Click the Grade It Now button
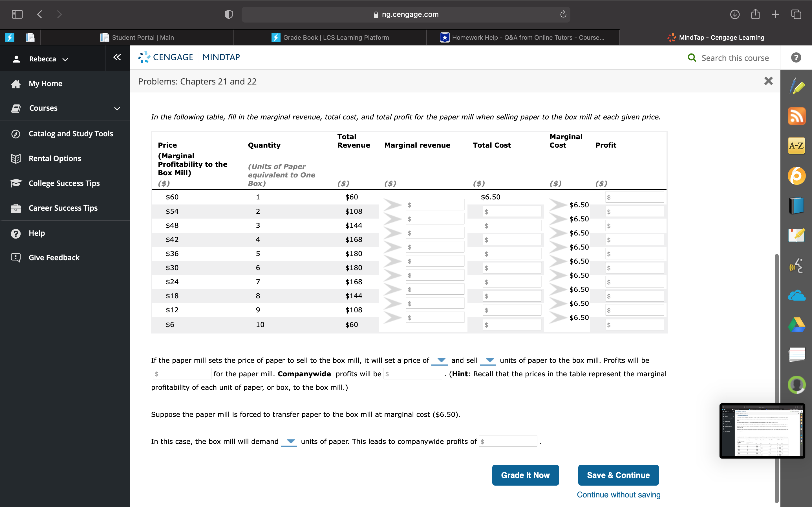This screenshot has height=507, width=812. (525, 475)
